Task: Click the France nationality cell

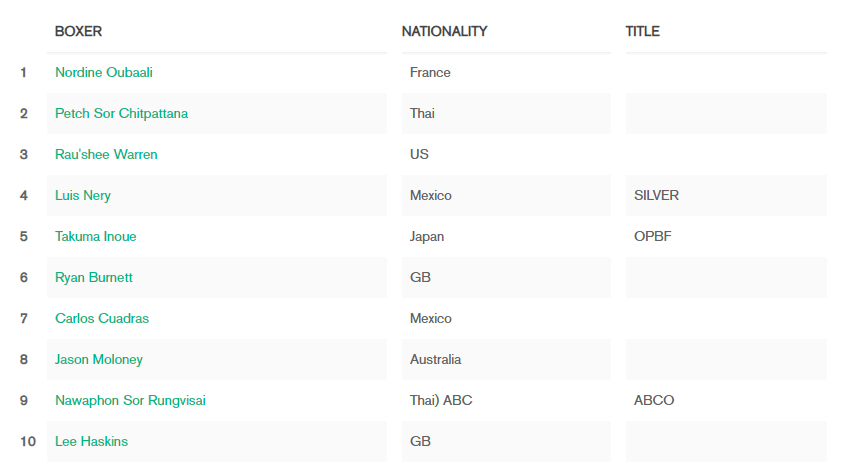Action: [x=506, y=73]
